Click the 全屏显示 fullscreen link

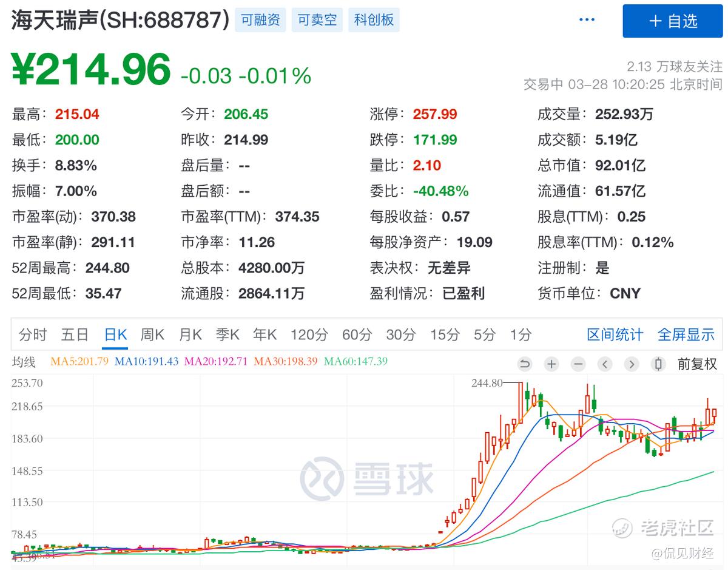pos(686,334)
